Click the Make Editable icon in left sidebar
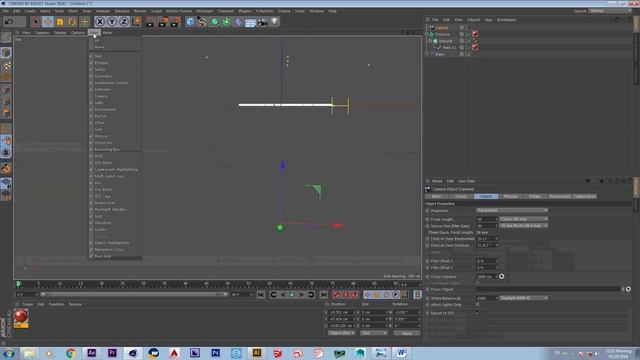640x360 pixels. click(x=6, y=38)
